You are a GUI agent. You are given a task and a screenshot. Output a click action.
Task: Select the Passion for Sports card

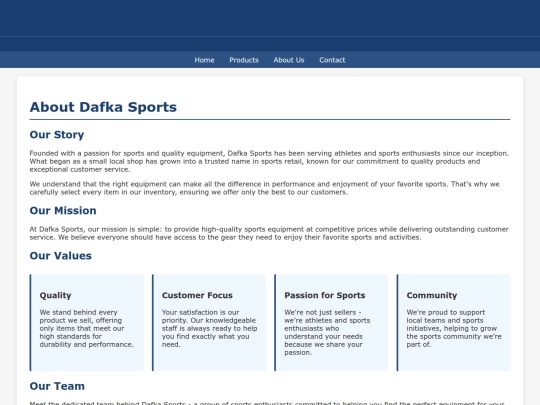[x=331, y=323]
